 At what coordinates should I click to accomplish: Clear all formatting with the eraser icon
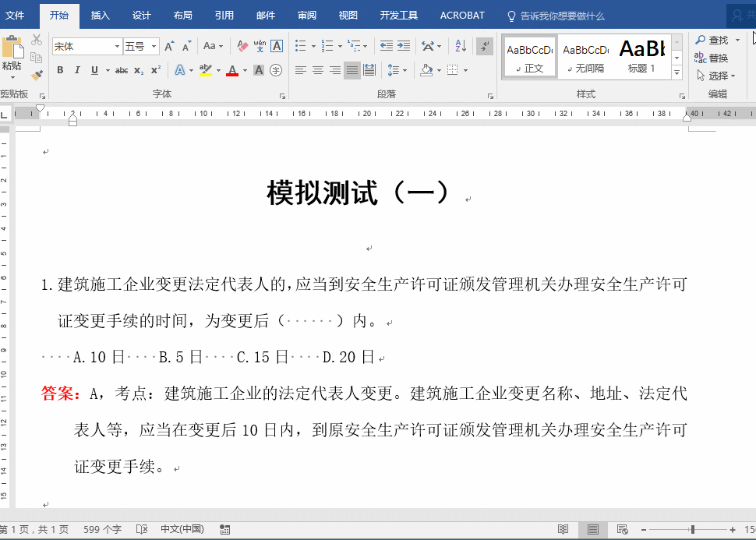pyautogui.click(x=242, y=46)
